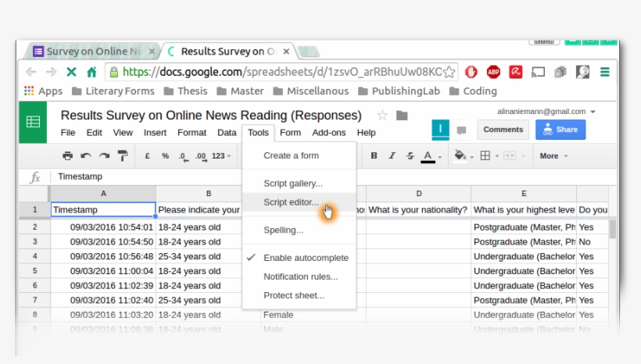641x364 pixels.
Task: Click the print icon in toolbar
Action: [67, 155]
